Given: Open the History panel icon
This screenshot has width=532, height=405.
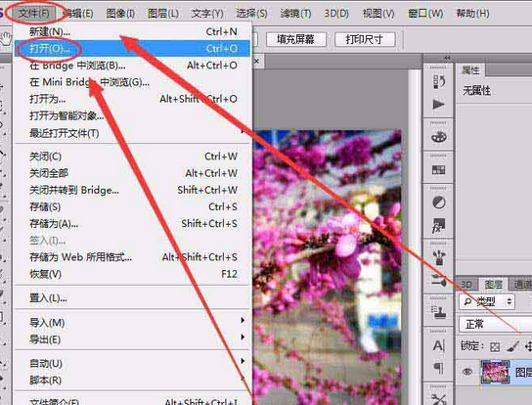Looking at the screenshot, I should [x=439, y=82].
